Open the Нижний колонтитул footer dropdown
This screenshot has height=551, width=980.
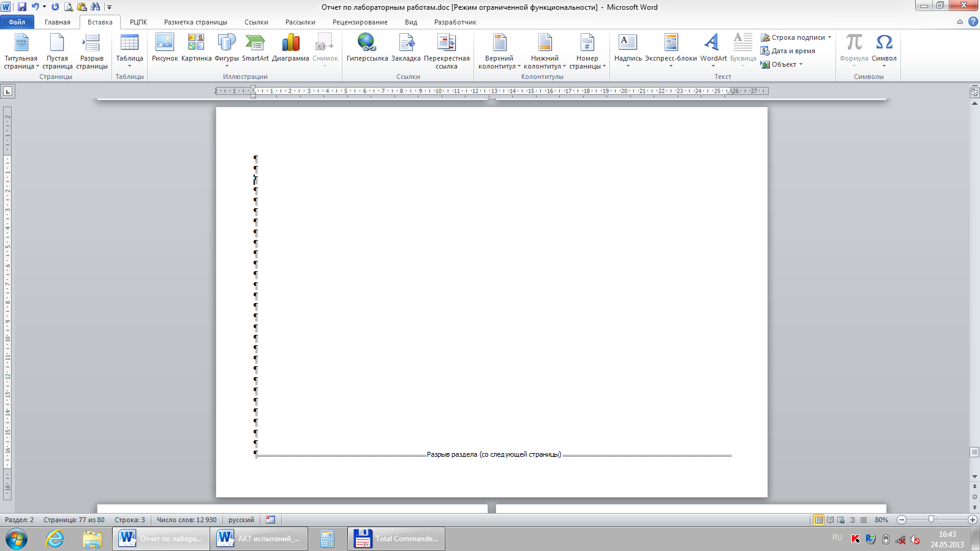pos(545,51)
